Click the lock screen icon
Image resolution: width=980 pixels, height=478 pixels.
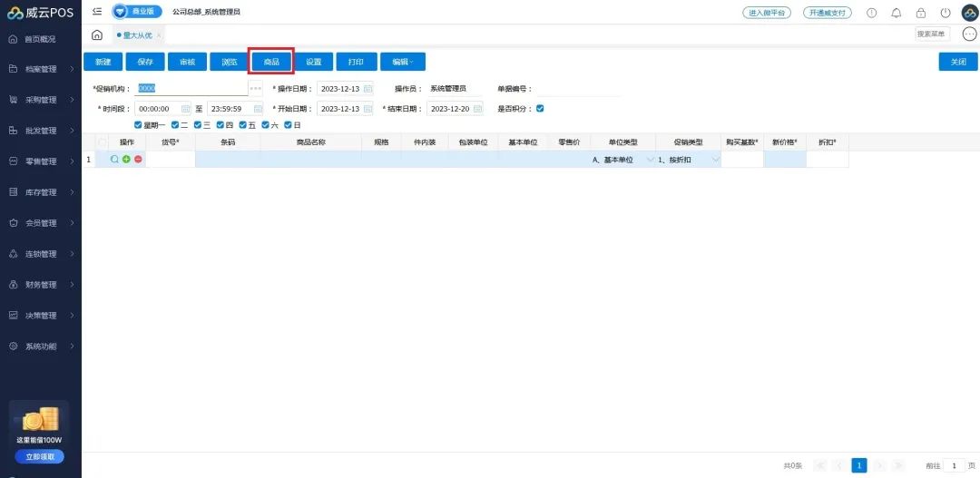921,13
